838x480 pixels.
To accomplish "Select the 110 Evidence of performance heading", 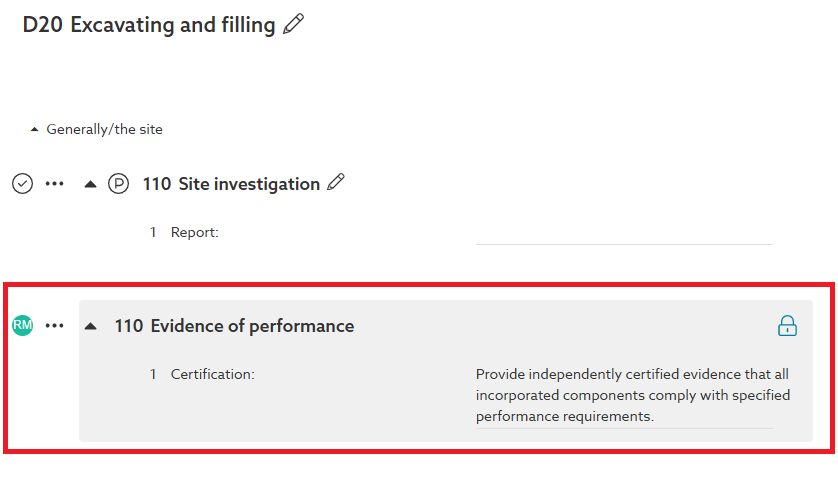I will (234, 326).
